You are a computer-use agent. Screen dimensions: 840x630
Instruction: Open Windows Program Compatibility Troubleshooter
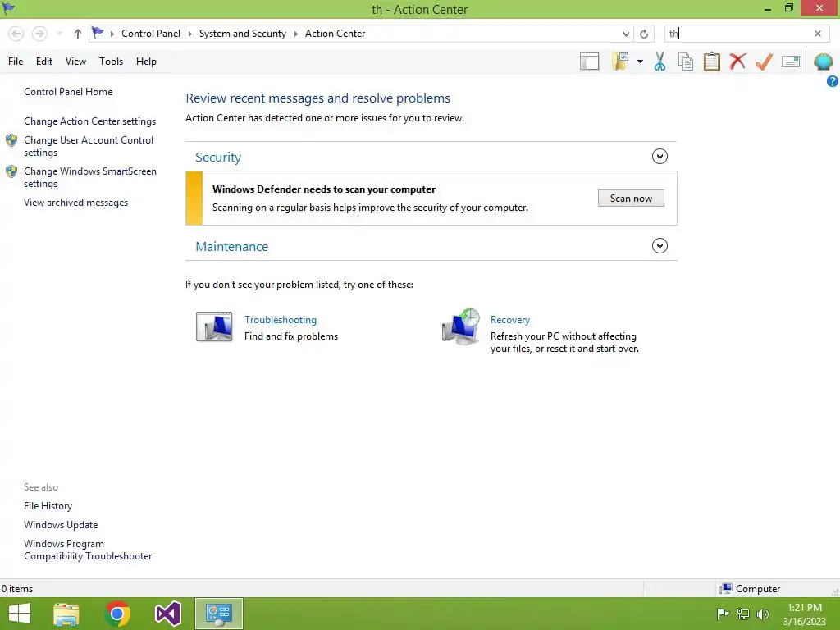pyautogui.click(x=88, y=550)
